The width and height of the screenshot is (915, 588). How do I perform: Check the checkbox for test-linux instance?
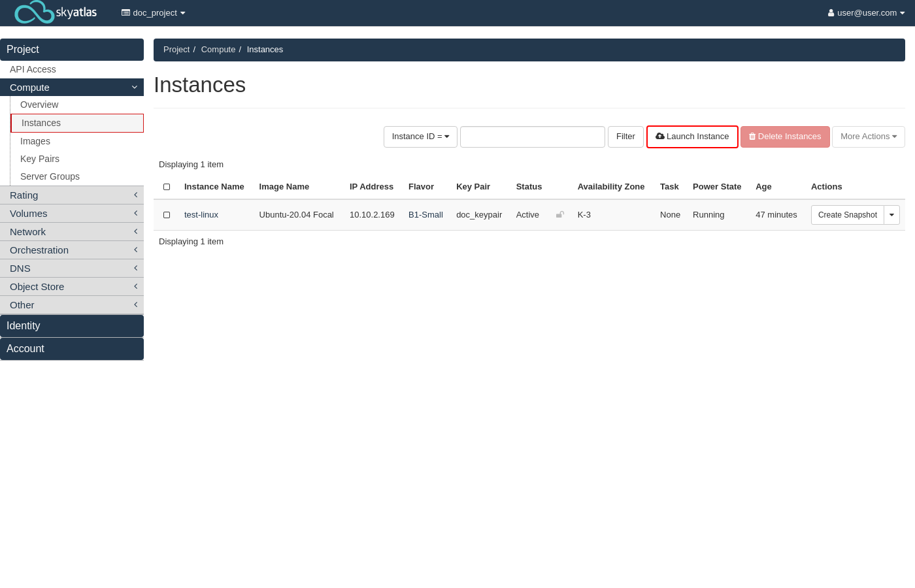[167, 215]
